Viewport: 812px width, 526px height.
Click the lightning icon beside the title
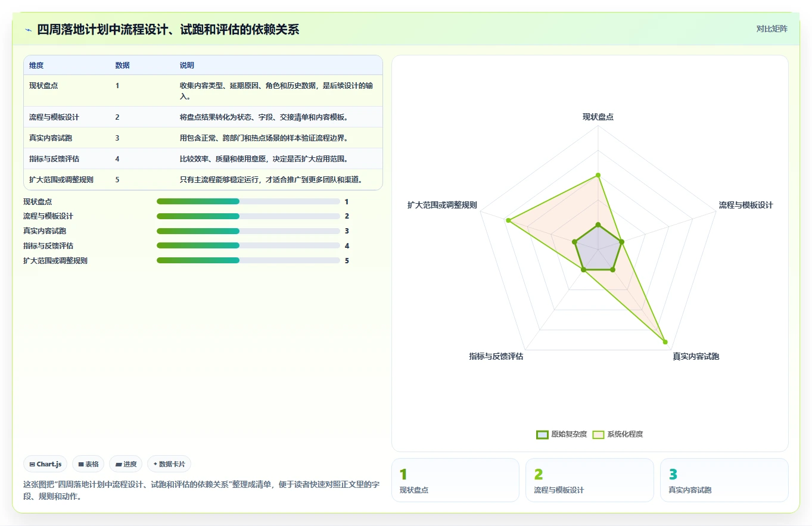(29, 30)
